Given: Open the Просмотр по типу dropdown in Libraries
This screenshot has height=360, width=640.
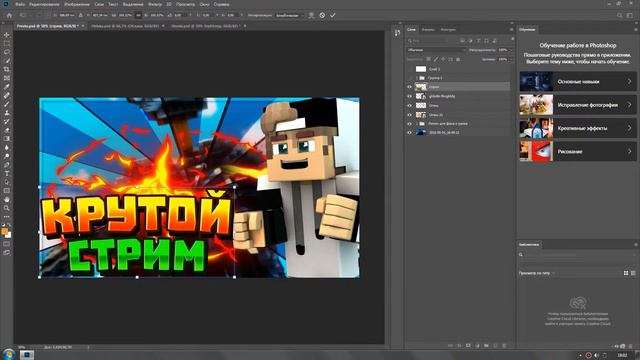Looking at the screenshot, I should tap(537, 273).
